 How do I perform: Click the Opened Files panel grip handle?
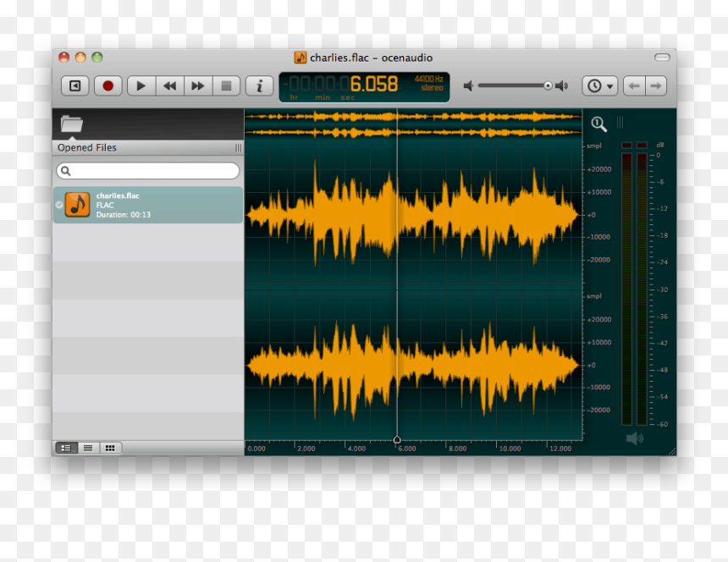pyautogui.click(x=238, y=148)
